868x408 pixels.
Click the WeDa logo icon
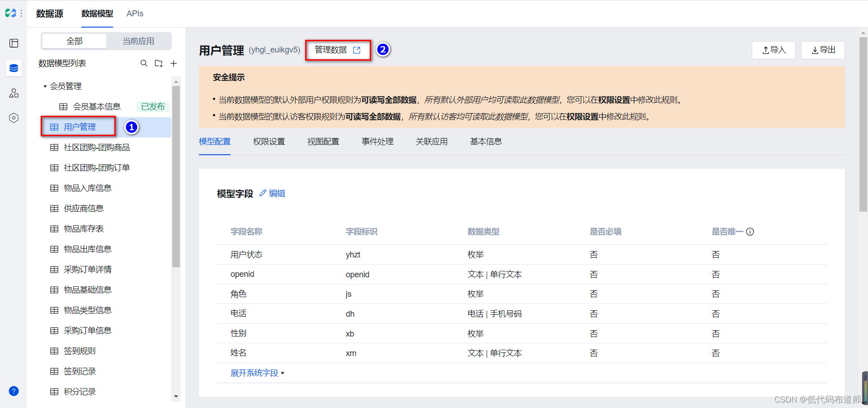coord(10,13)
